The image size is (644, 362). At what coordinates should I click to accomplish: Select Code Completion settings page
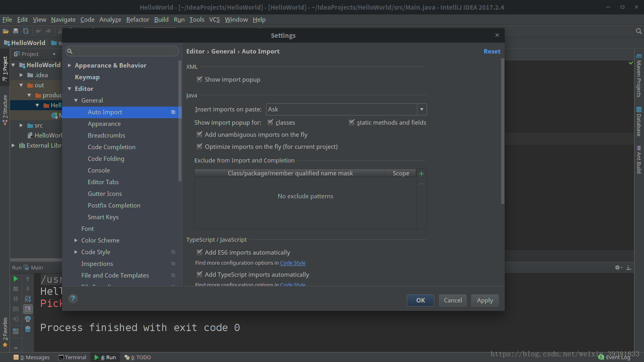coord(111,147)
